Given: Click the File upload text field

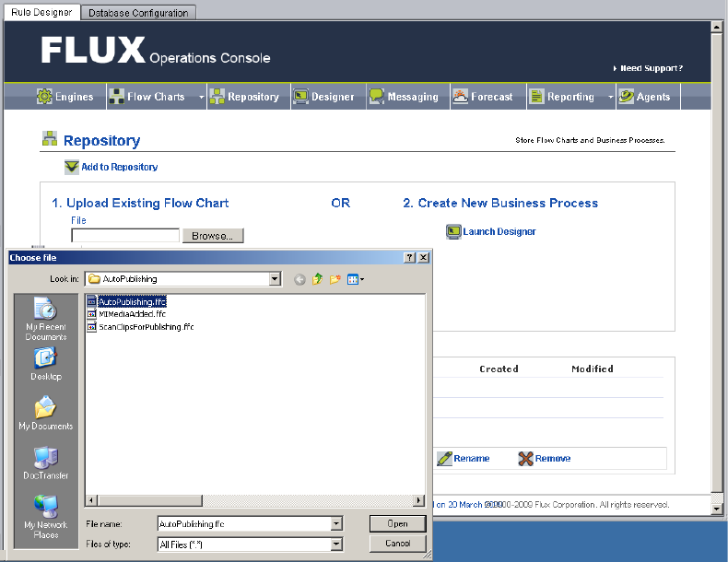Looking at the screenshot, I should pos(125,235).
